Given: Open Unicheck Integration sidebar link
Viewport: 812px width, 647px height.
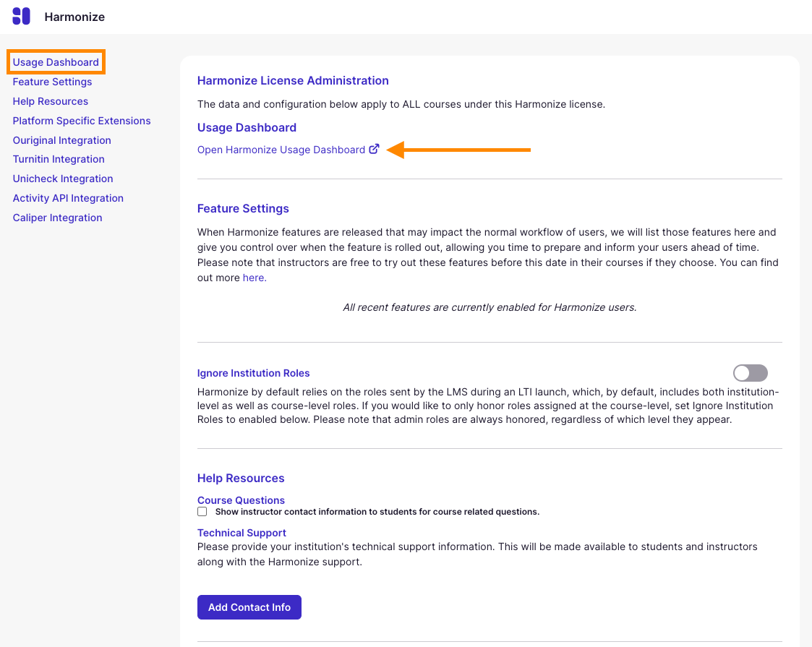Looking at the screenshot, I should [63, 179].
